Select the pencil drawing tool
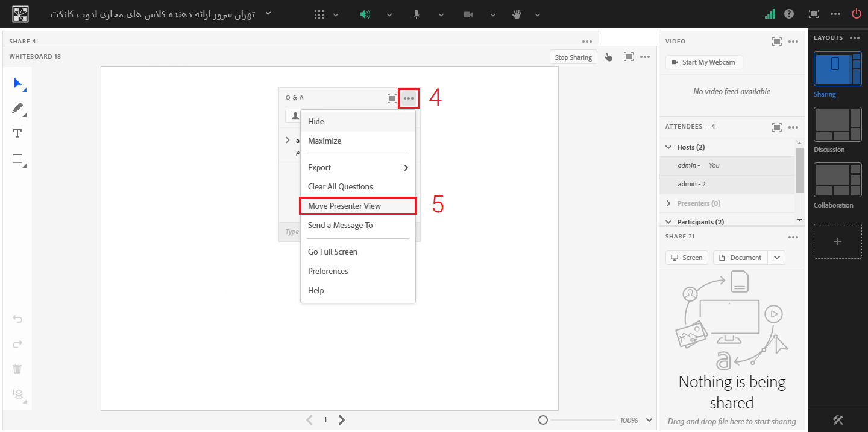 coord(18,109)
